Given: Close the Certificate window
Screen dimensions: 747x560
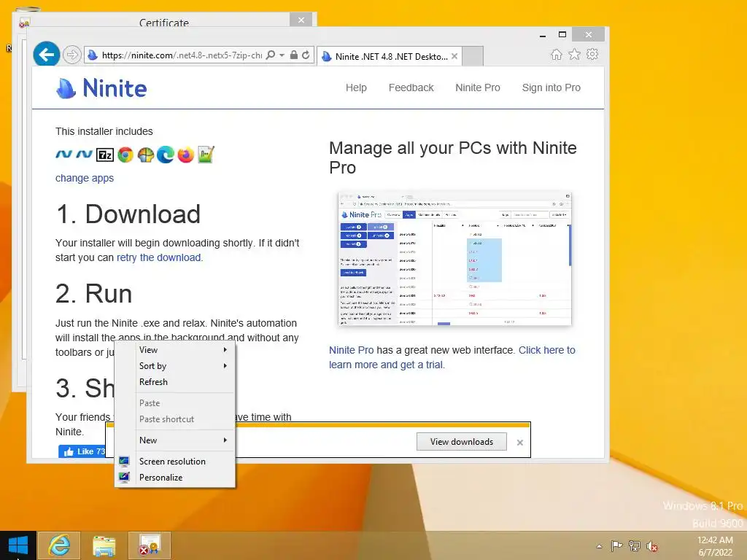Looking at the screenshot, I should click(301, 20).
